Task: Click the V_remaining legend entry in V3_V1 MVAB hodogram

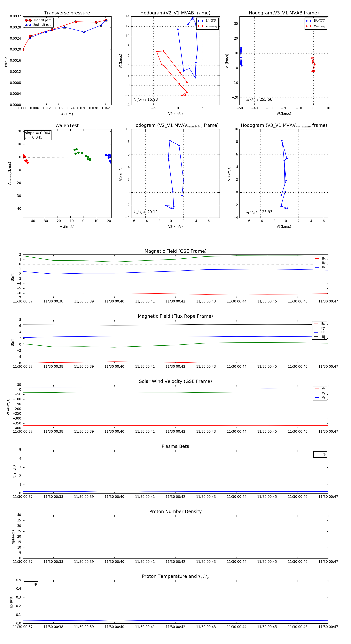Action: 316,26
